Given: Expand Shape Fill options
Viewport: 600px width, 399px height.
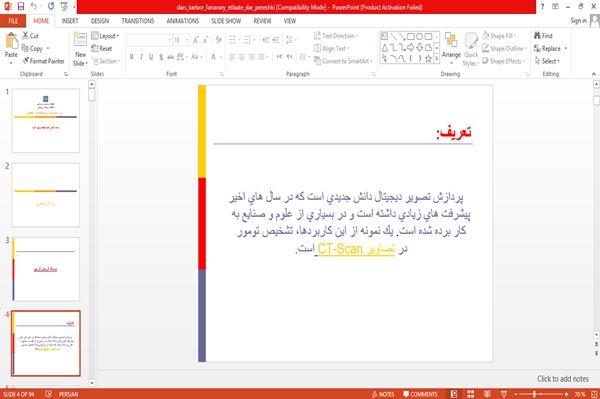Looking at the screenshot, I should point(499,36).
